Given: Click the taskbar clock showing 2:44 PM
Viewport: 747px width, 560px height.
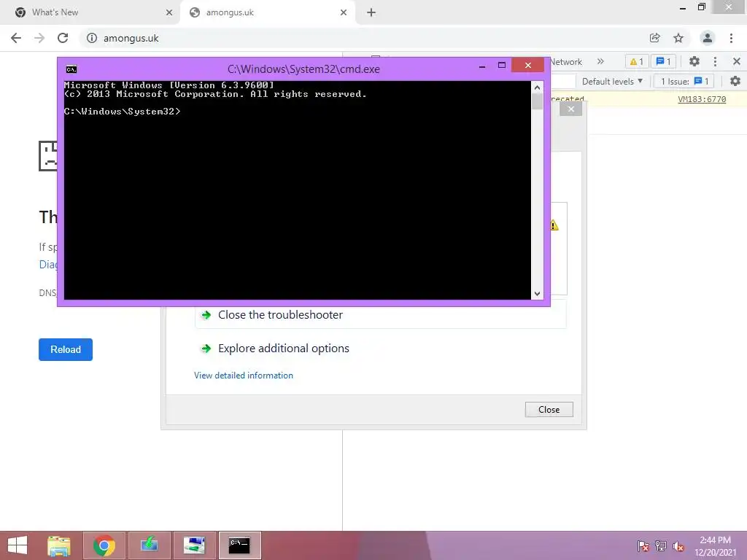Looking at the screenshot, I should (x=716, y=545).
